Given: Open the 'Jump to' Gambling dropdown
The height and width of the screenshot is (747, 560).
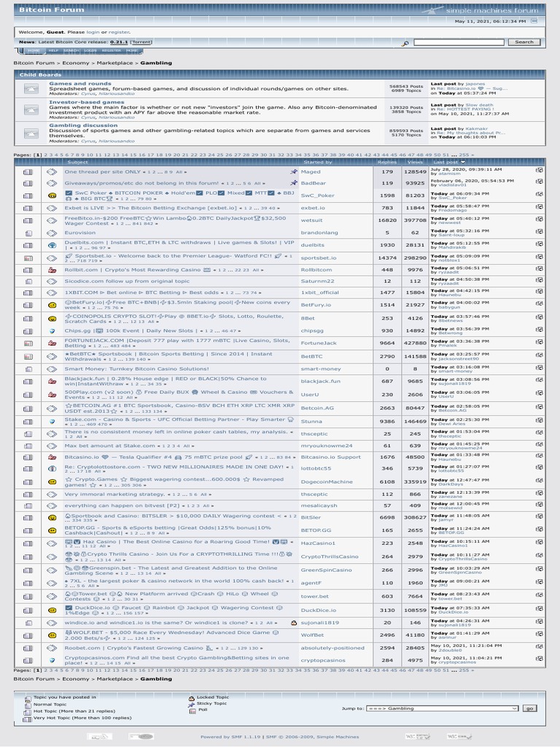Looking at the screenshot, I should (x=442, y=708).
